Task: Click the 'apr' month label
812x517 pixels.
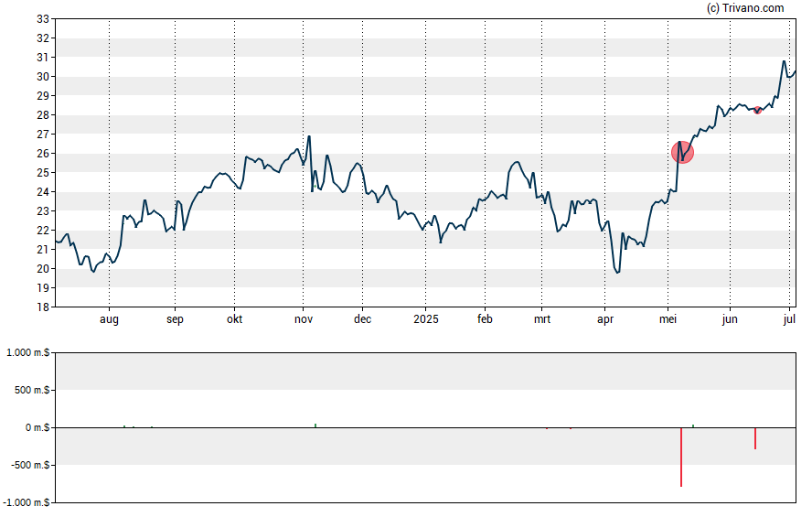Action: point(605,319)
